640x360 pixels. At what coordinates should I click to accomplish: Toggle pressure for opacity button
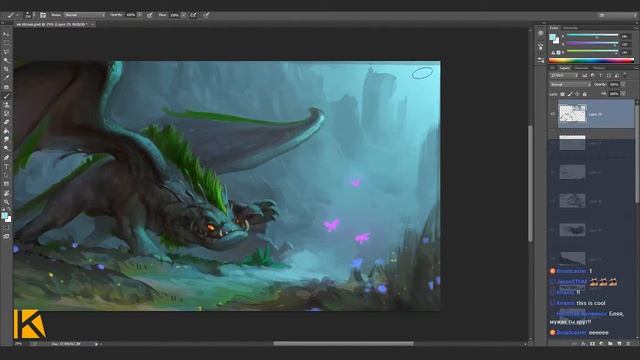tap(150, 15)
